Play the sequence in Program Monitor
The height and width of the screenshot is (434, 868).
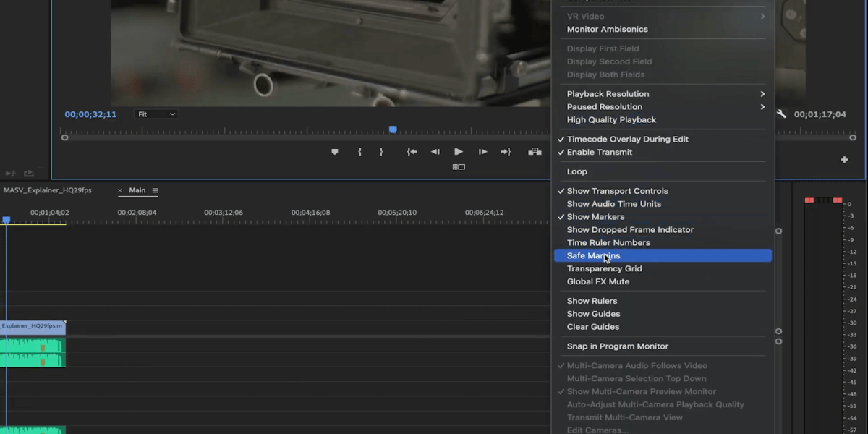[x=459, y=152]
